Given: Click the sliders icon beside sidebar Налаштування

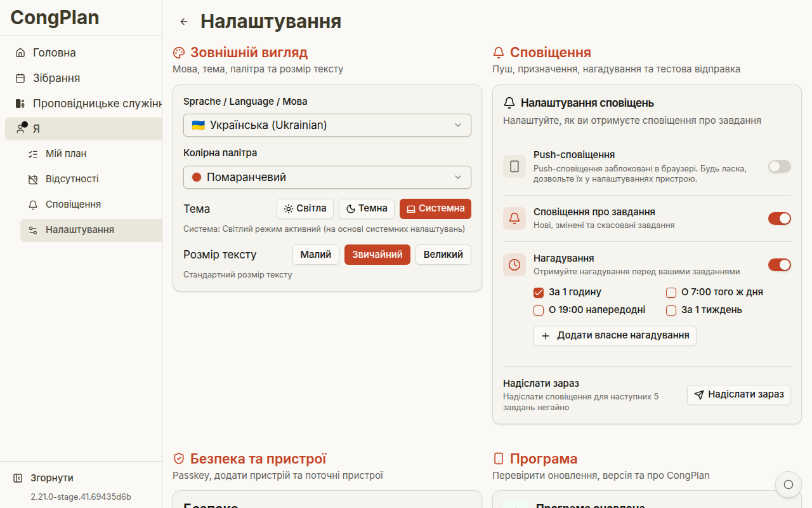Looking at the screenshot, I should point(33,230).
